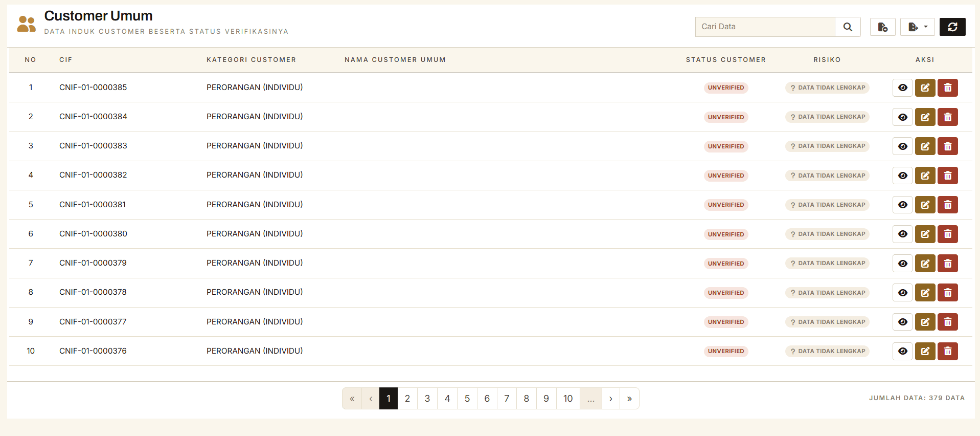View details of CNIF-01-0000381

[903, 205]
